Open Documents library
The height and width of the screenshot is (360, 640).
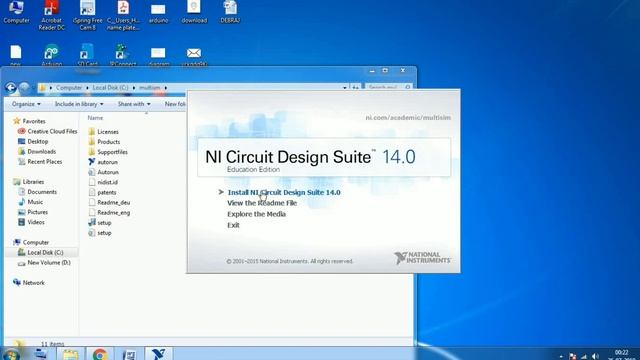point(38,192)
